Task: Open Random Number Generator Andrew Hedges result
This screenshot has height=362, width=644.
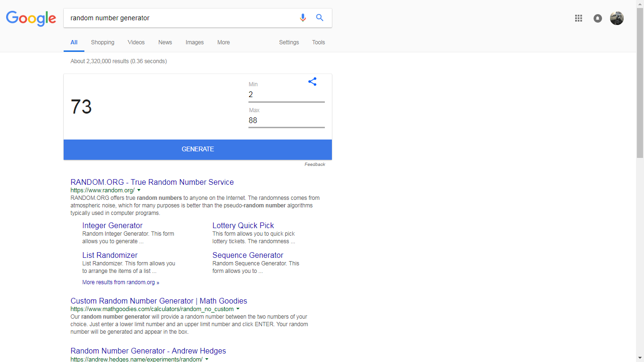Action: point(149,351)
